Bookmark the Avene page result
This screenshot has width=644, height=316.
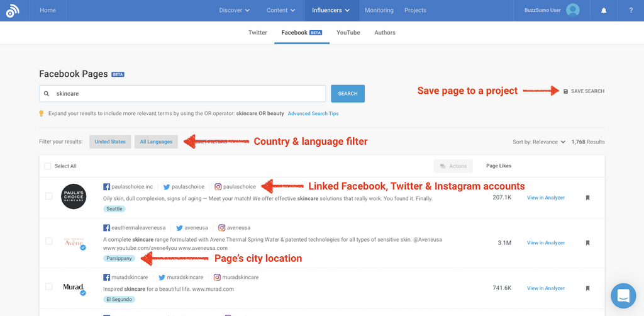point(588,243)
